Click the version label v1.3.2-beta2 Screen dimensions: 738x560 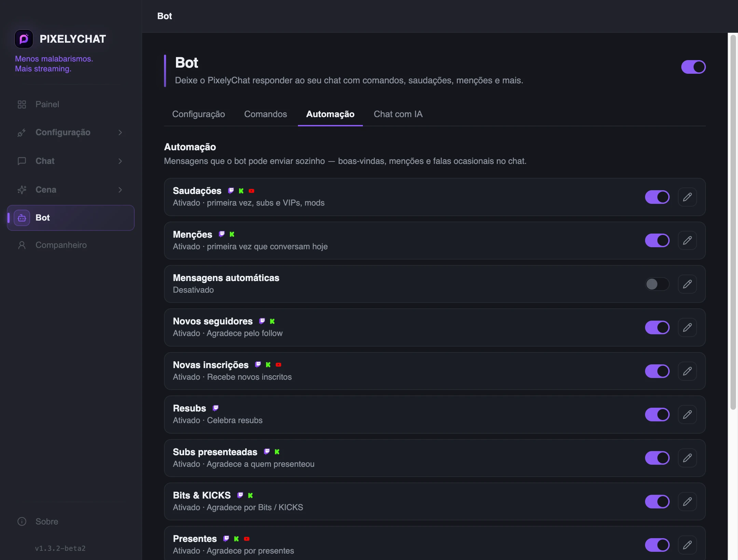coord(60,548)
